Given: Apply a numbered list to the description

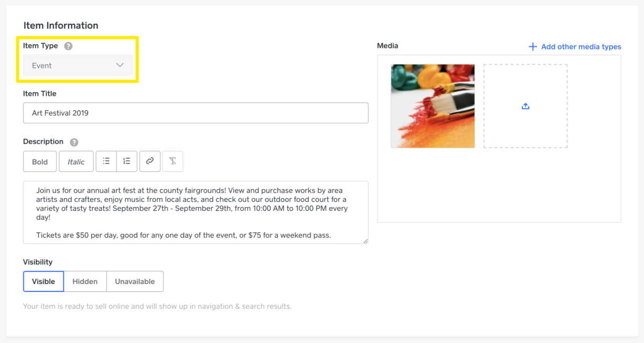Looking at the screenshot, I should click(126, 161).
